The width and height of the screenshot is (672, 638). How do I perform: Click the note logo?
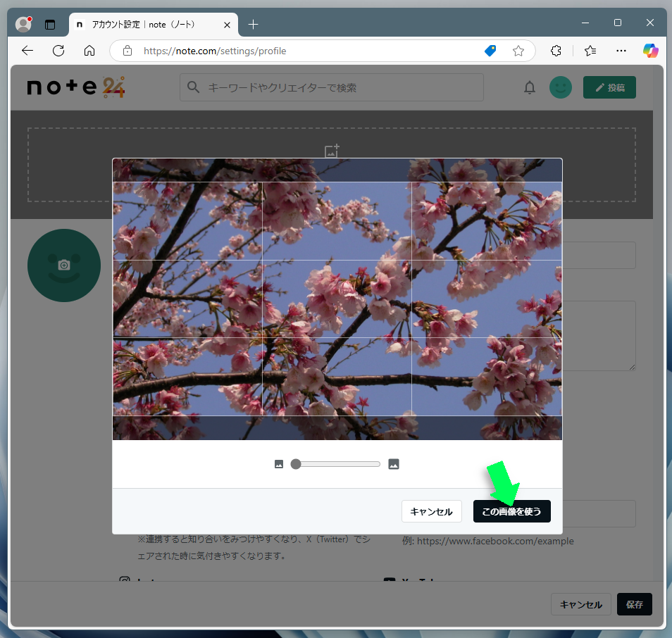tap(75, 87)
